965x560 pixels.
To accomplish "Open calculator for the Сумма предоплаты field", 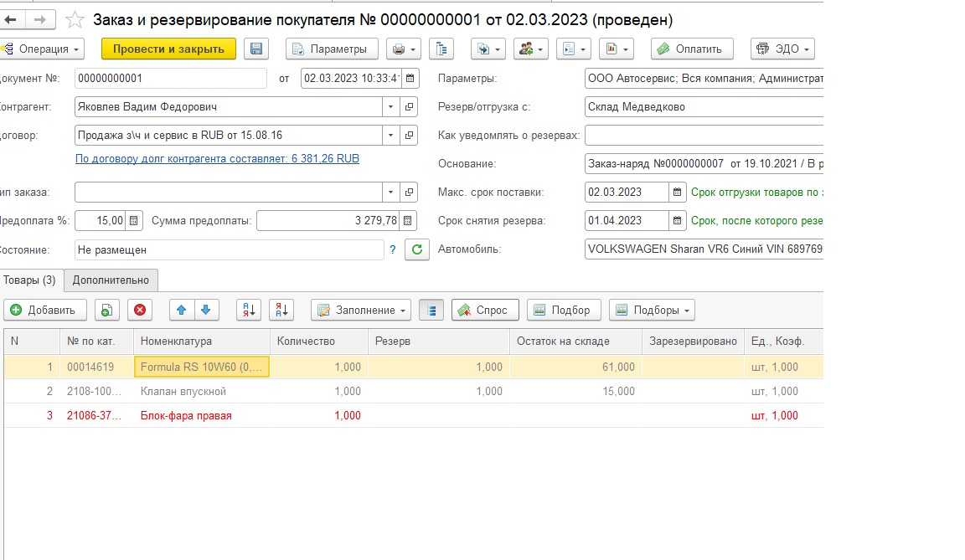I will coord(407,221).
